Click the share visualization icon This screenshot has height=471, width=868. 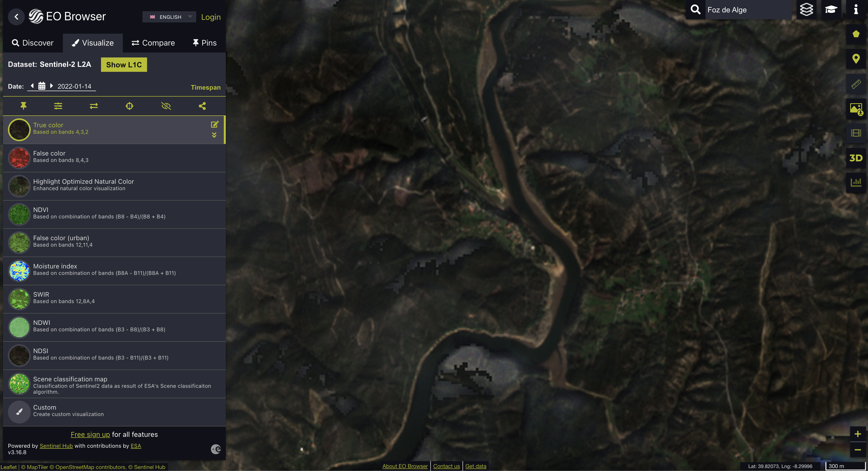pos(202,106)
